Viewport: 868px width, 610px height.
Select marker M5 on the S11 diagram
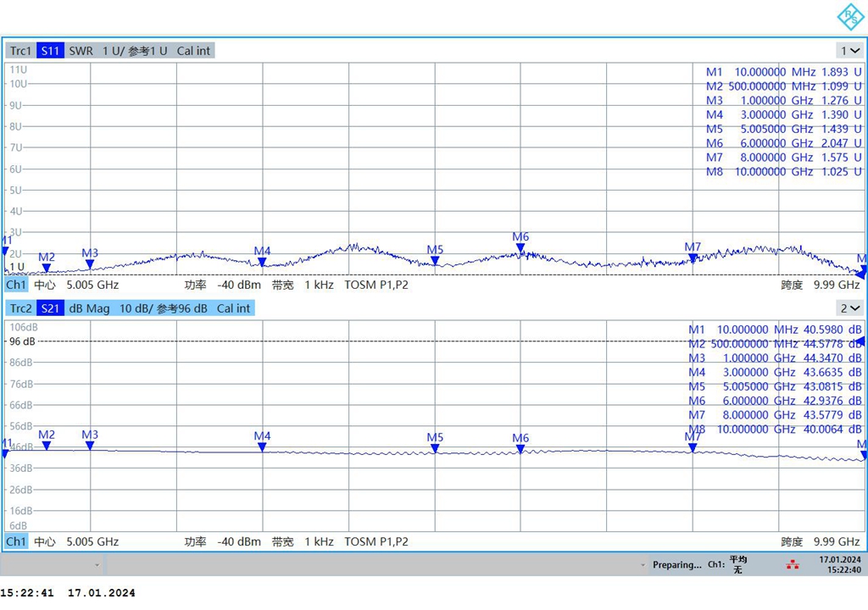point(435,261)
